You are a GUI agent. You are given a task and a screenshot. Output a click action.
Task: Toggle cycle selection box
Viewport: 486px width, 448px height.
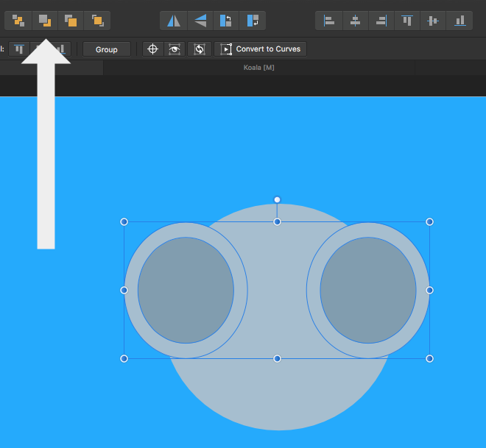point(198,49)
